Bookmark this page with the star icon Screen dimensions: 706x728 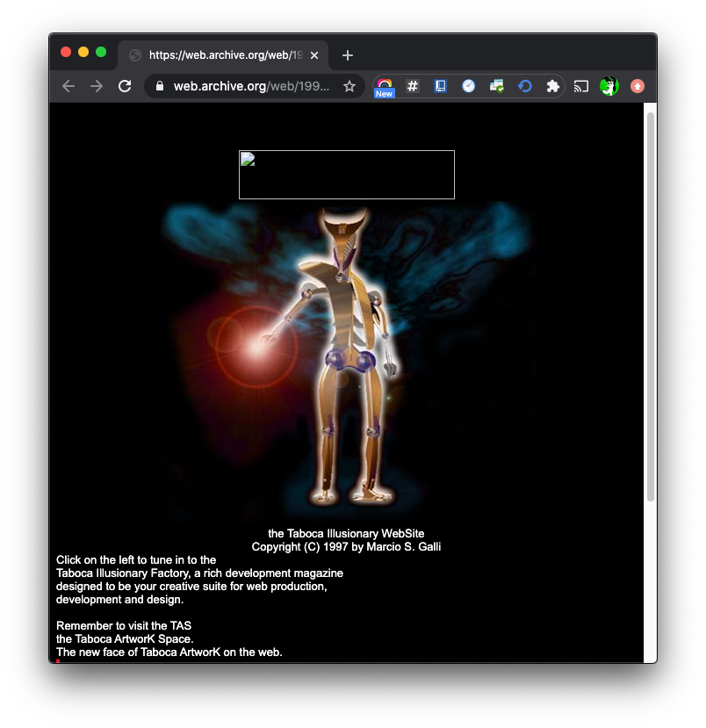(x=349, y=86)
